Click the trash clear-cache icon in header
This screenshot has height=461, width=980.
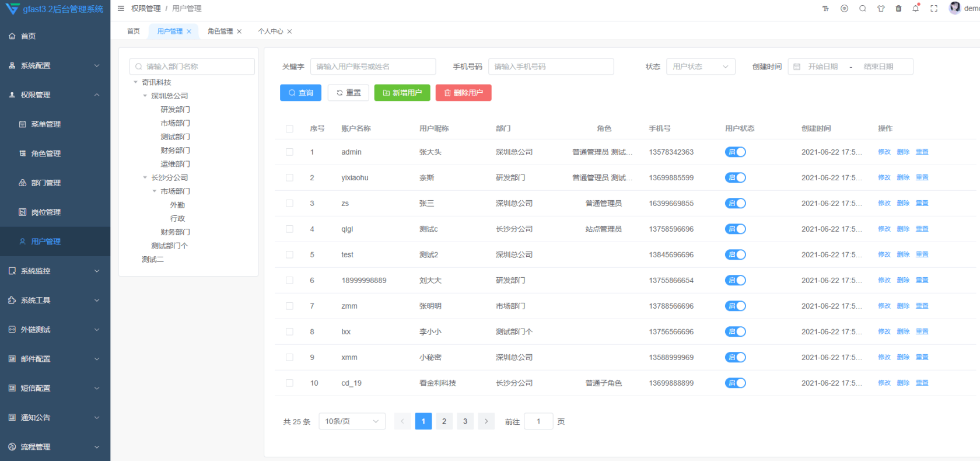point(898,9)
